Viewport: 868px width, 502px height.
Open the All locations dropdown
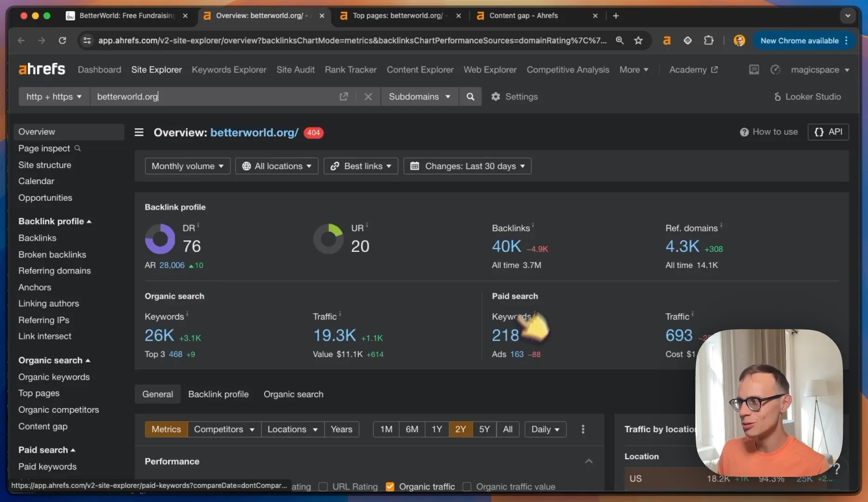(x=276, y=166)
